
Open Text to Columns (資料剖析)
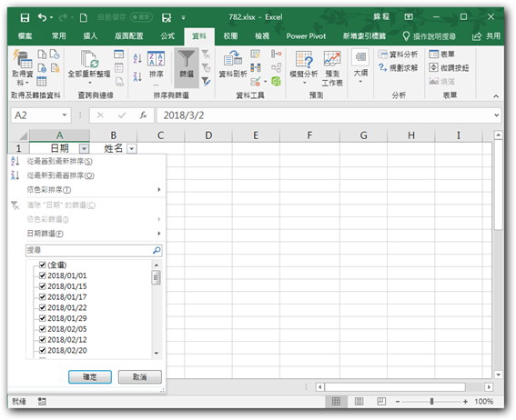[x=233, y=65]
